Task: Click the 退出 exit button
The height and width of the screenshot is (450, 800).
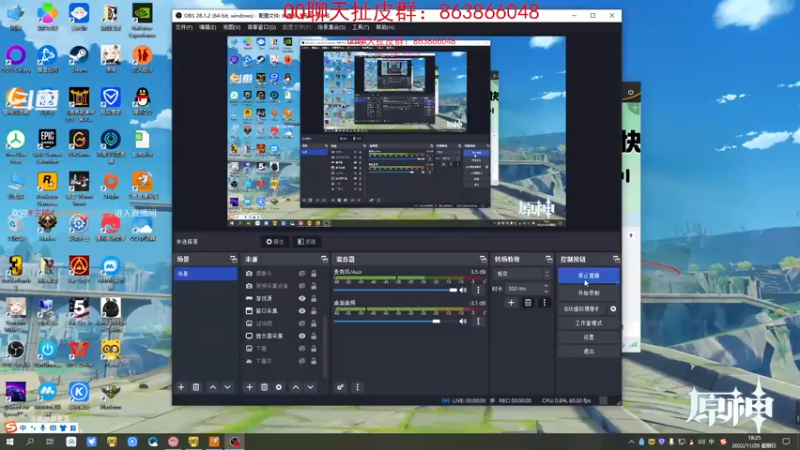Action: point(589,352)
